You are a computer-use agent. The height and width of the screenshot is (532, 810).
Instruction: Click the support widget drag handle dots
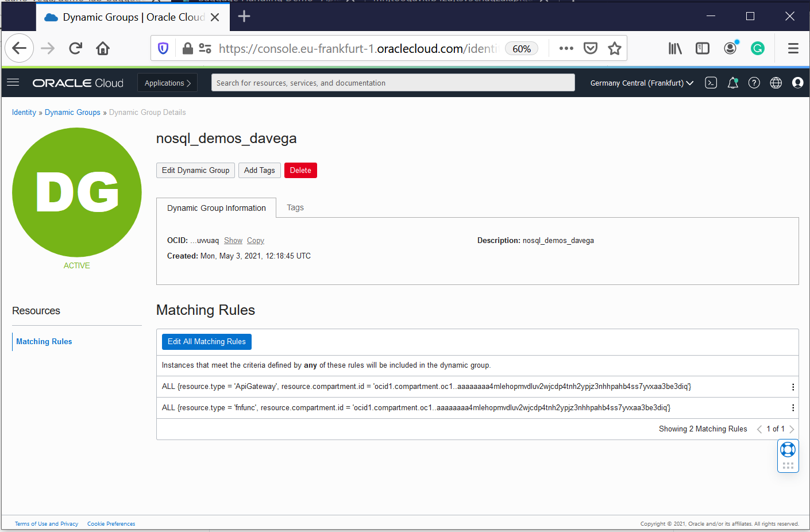tap(788, 465)
